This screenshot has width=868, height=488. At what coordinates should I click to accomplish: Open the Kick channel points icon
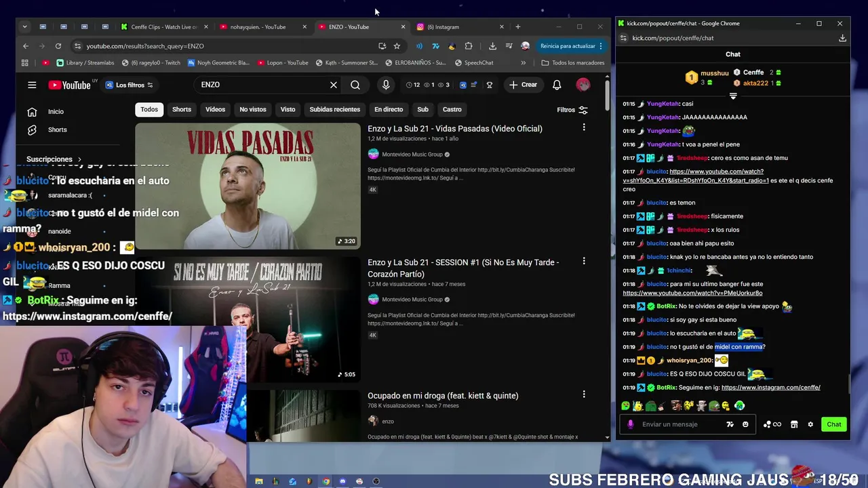772,424
